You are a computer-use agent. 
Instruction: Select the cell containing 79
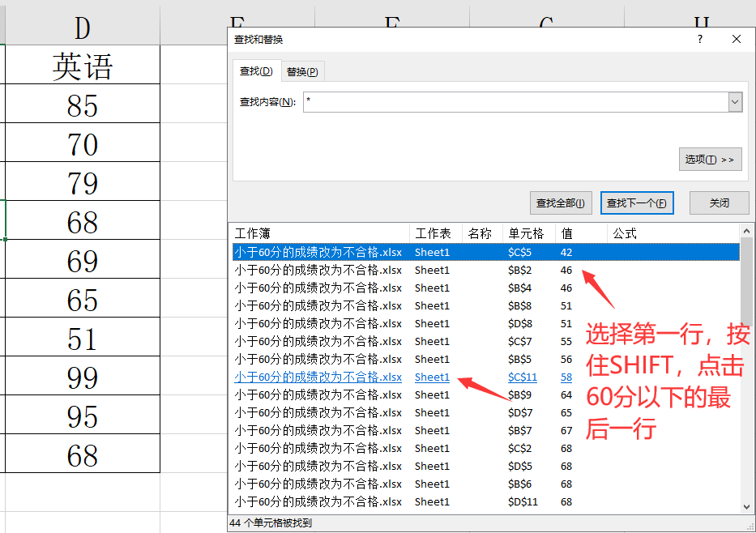[x=83, y=181]
